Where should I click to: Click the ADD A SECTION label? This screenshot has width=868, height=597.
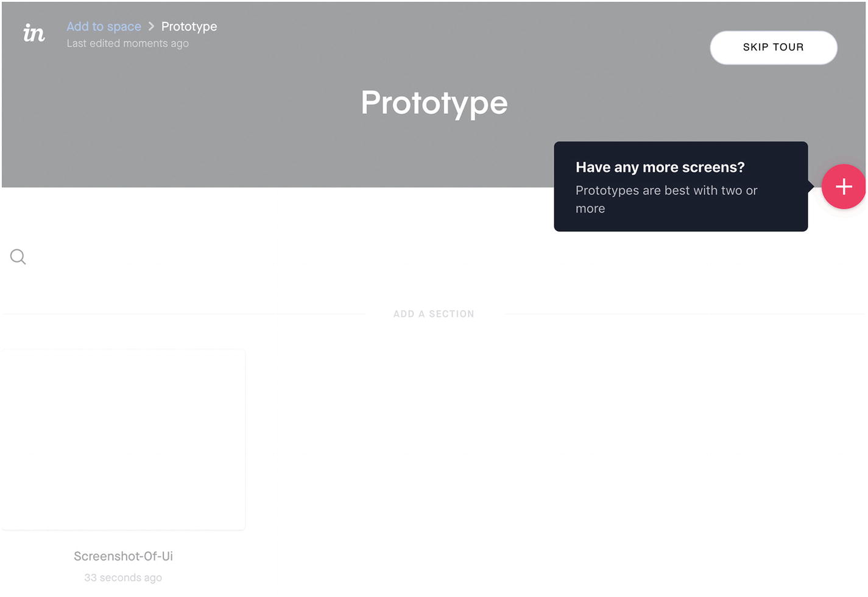[x=434, y=314]
